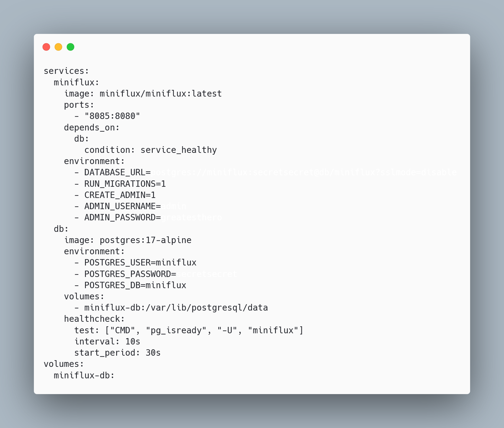This screenshot has height=428, width=504.
Task: Select the CREATE_ADMIN=1 entry
Action: [120, 195]
